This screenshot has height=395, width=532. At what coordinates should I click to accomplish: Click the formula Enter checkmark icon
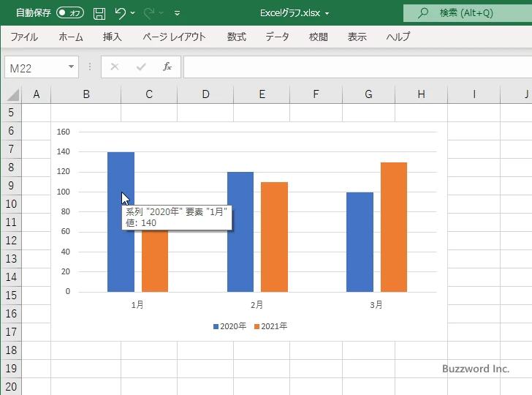[x=141, y=67]
